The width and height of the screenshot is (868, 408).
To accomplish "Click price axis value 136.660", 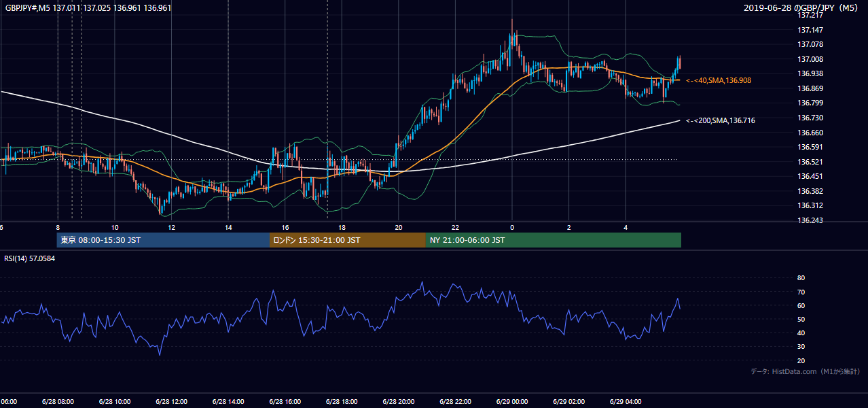I will coord(810,133).
